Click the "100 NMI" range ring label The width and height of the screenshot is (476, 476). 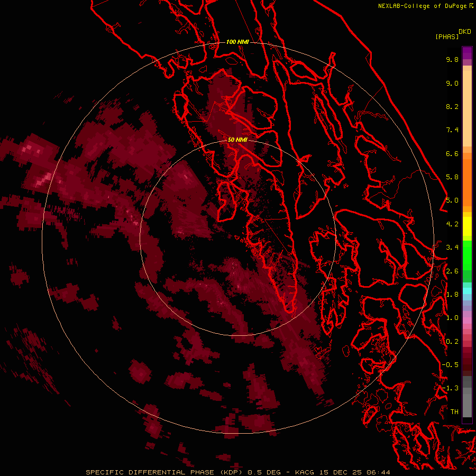[237, 42]
